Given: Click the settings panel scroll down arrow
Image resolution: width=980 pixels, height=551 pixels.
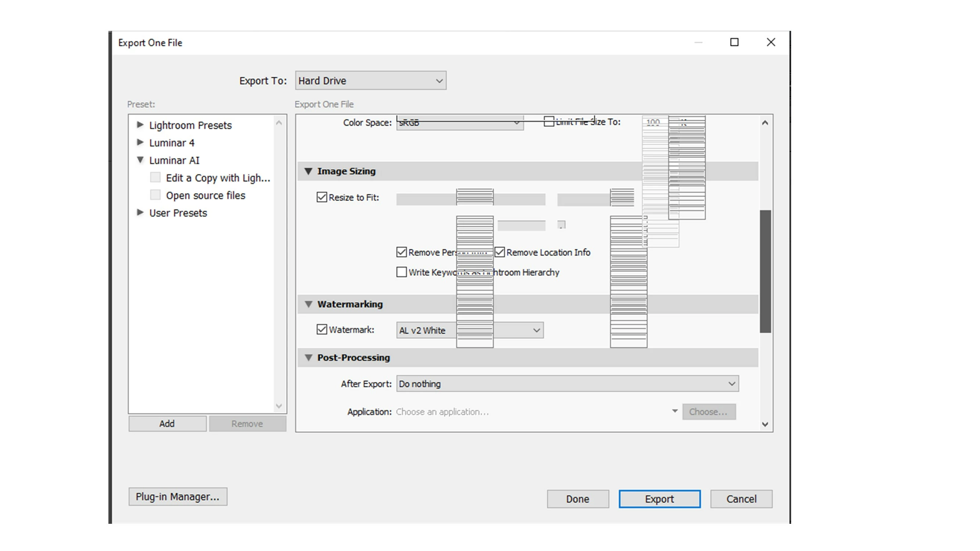Looking at the screenshot, I should (765, 424).
